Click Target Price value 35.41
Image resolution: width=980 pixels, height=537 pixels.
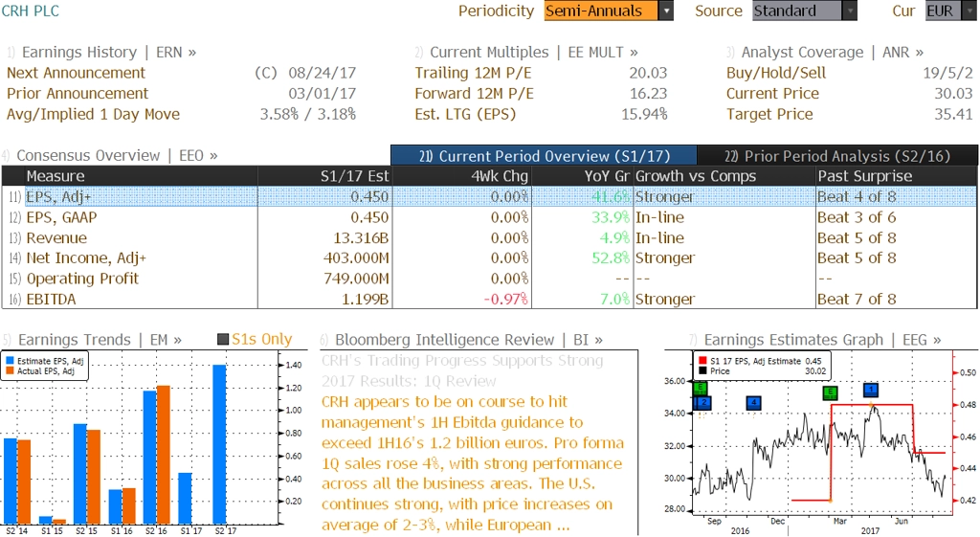pyautogui.click(x=954, y=115)
